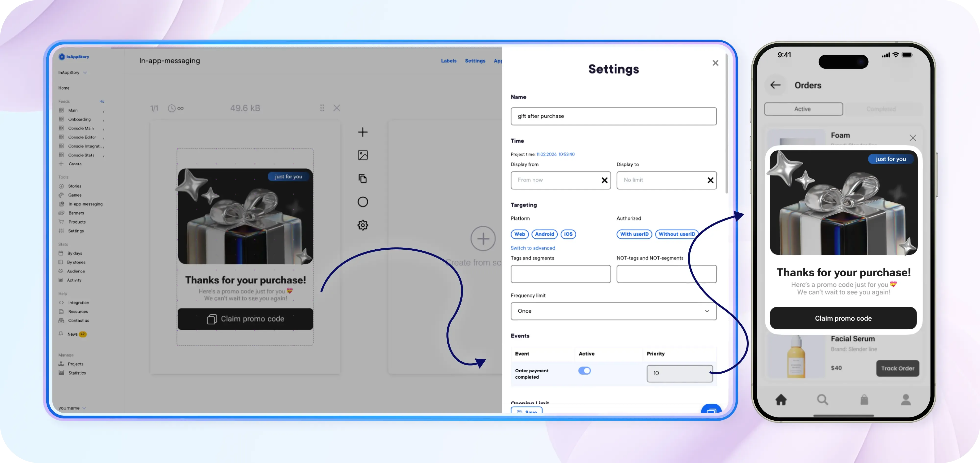The width and height of the screenshot is (980, 463).
Task: Expand the InAppStory project dropdown
Action: [x=73, y=73]
